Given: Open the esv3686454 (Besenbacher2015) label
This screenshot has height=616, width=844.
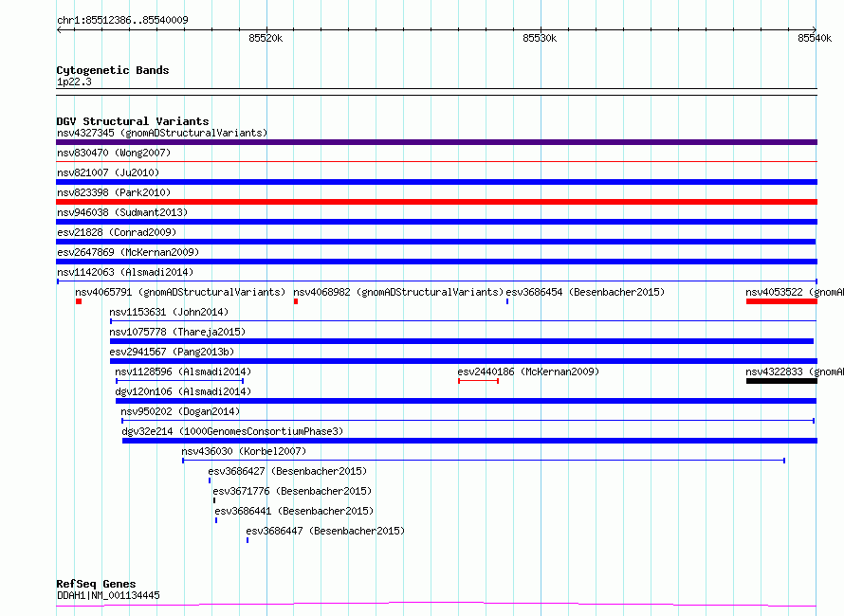Looking at the screenshot, I should 585,292.
